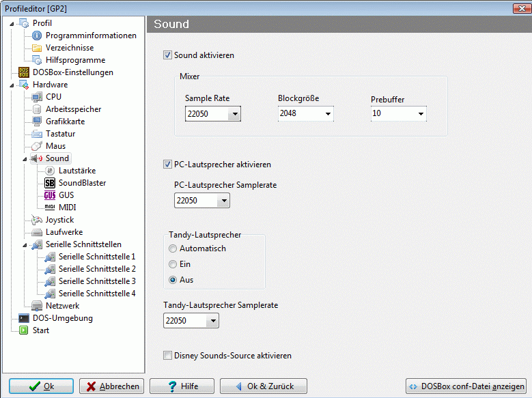Viewport: 532px width, 398px height.
Task: Click the Abbrechen button
Action: click(111, 386)
